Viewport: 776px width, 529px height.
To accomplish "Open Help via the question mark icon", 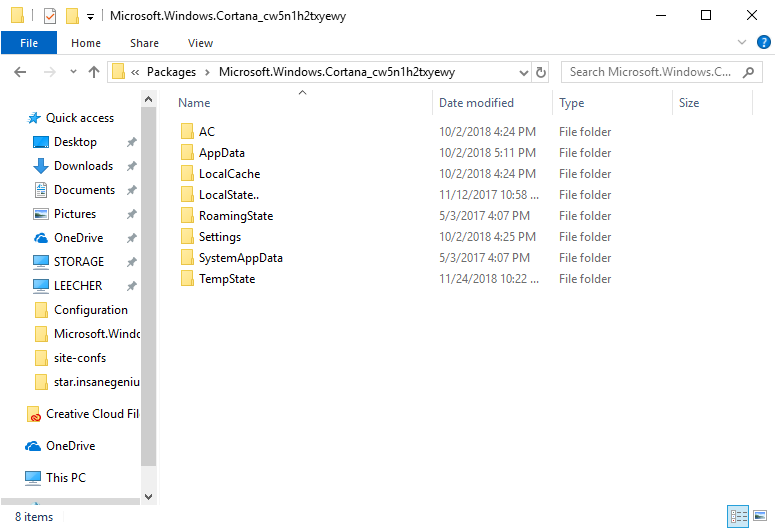I will click(x=763, y=43).
